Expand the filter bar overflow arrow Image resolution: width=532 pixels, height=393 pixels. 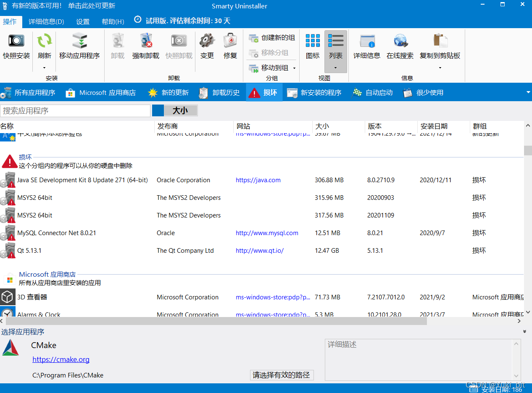point(528,92)
